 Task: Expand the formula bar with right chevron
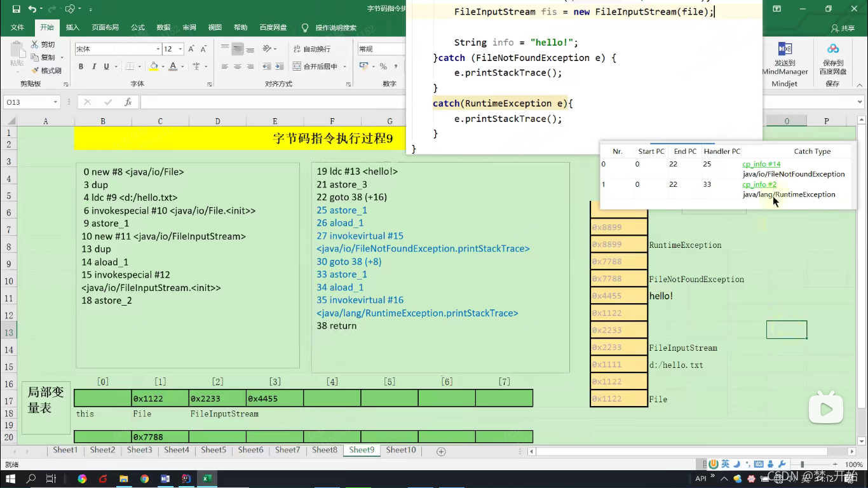point(860,102)
